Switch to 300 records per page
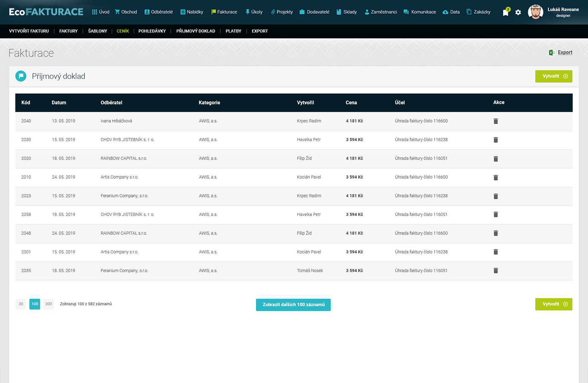 [x=49, y=304]
